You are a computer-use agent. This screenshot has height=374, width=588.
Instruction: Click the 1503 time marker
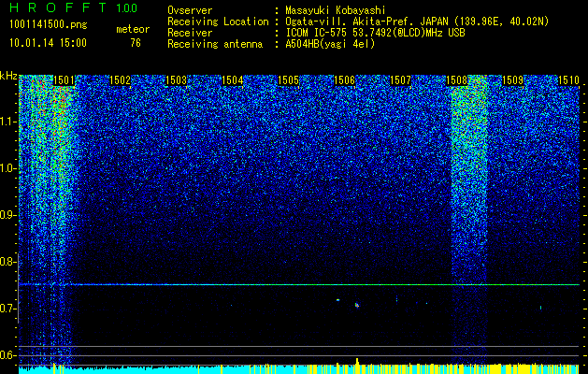point(177,80)
